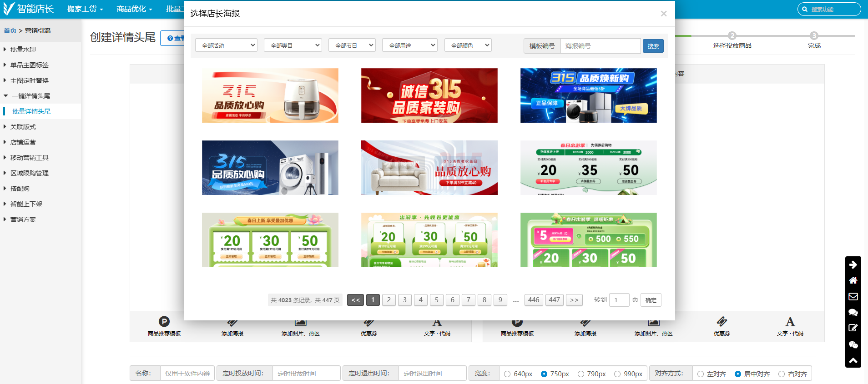The height and width of the screenshot is (384, 868).
Task: Click the WeChat icon in the floating sidebar
Action: pyautogui.click(x=853, y=345)
